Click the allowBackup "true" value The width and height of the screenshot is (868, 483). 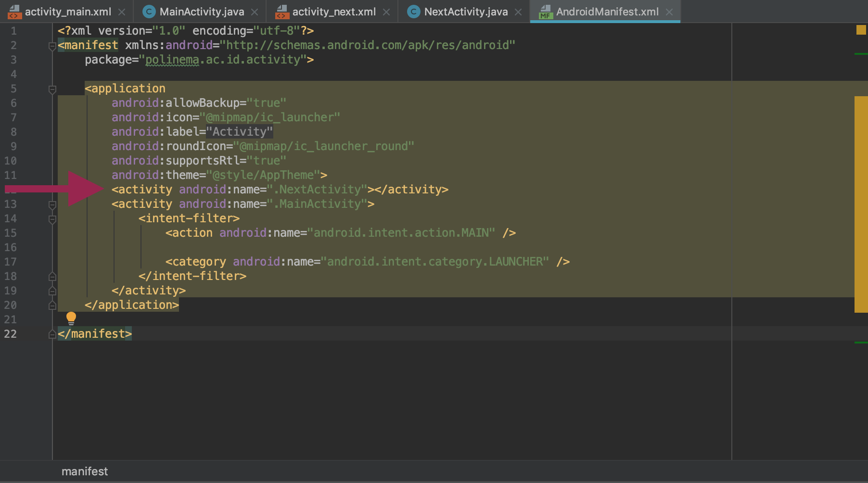(x=267, y=103)
